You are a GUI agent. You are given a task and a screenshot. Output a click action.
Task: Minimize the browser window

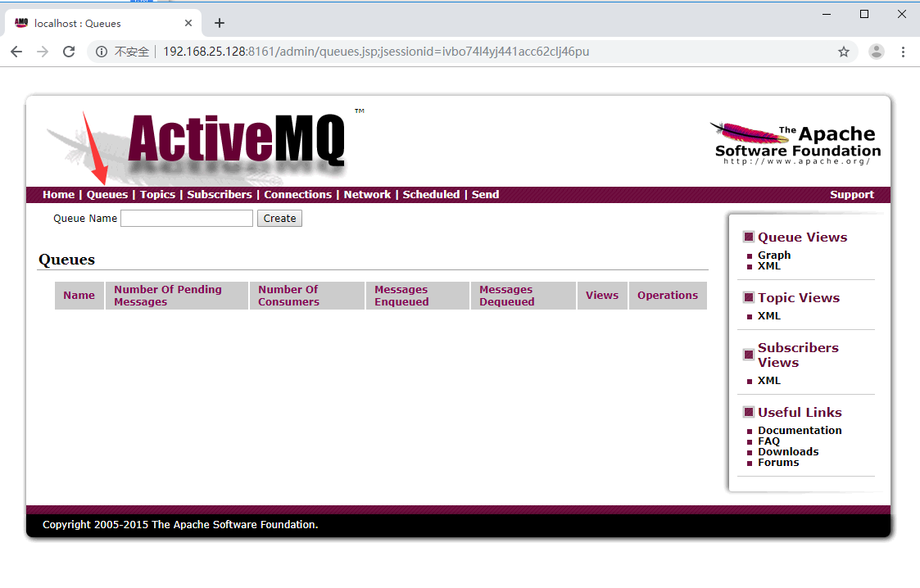click(x=827, y=14)
